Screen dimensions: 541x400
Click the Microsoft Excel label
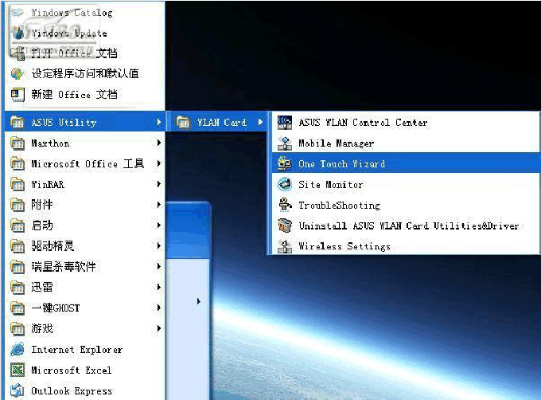71,370
